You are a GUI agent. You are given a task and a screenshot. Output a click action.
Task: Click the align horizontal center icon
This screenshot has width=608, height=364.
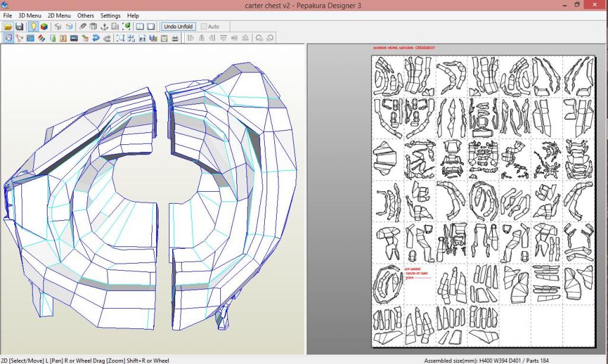(201, 38)
